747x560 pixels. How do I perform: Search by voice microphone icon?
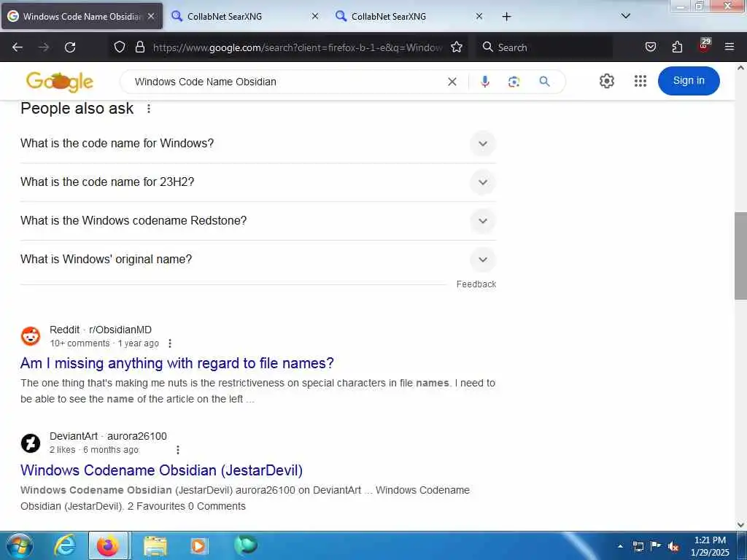tap(485, 82)
